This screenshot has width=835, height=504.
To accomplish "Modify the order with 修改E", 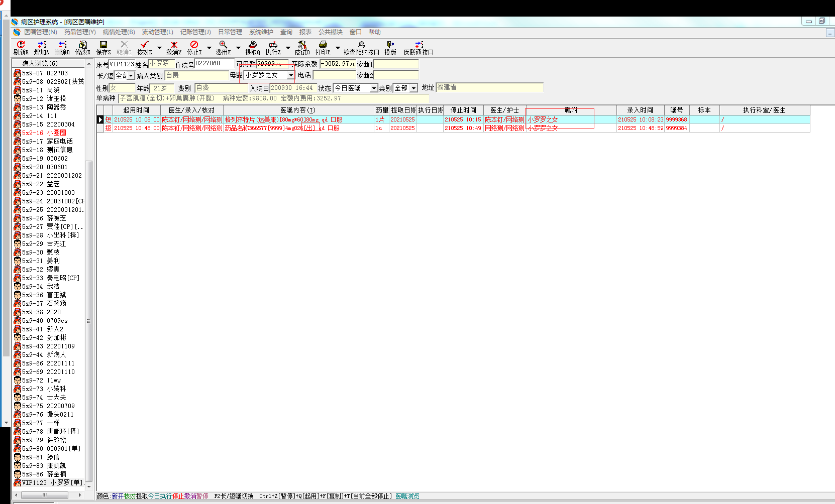I will click(x=83, y=48).
